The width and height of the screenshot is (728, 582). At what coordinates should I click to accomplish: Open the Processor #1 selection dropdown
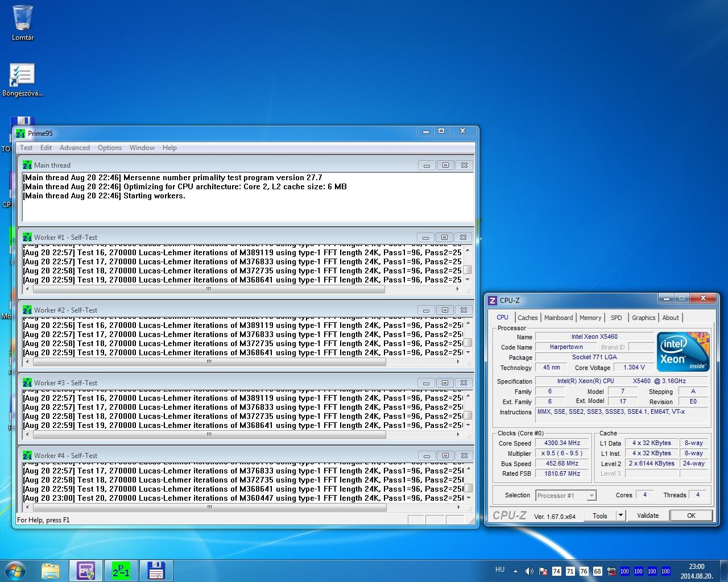[566, 496]
